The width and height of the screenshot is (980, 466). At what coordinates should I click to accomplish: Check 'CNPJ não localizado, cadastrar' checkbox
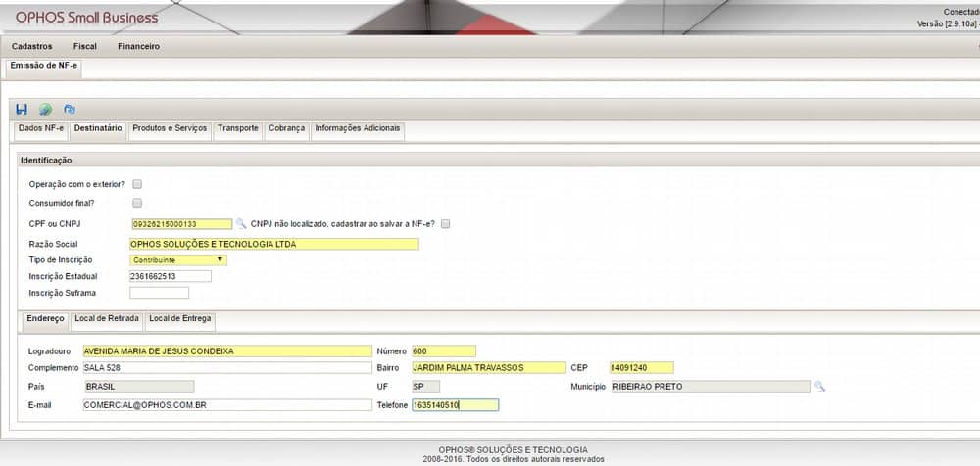[x=446, y=223]
